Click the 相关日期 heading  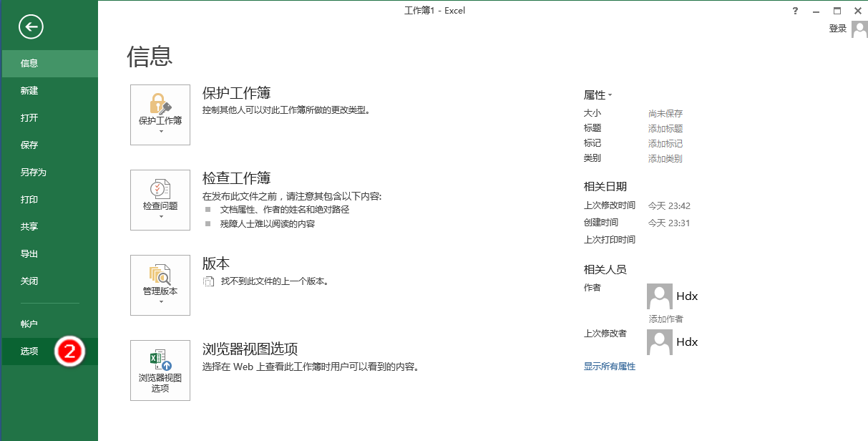click(x=605, y=187)
